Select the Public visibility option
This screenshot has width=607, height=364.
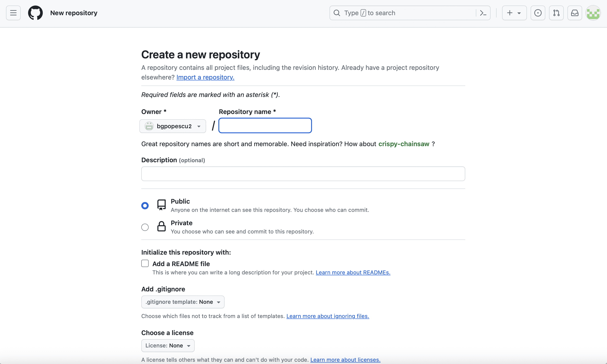click(x=145, y=205)
